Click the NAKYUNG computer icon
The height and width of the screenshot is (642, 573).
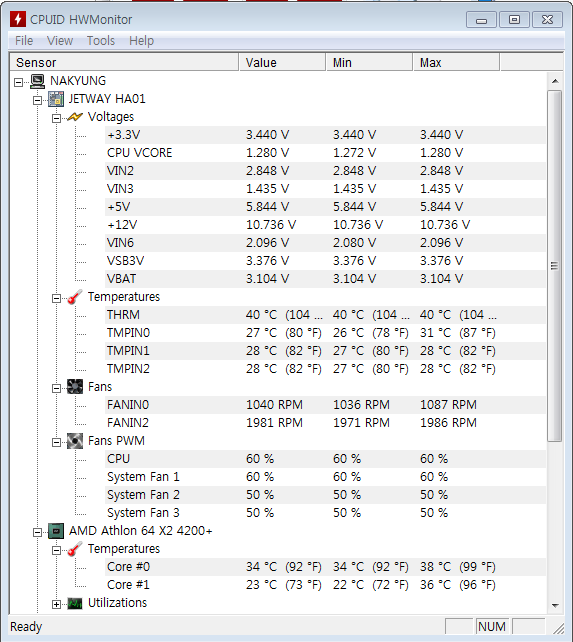[37, 81]
